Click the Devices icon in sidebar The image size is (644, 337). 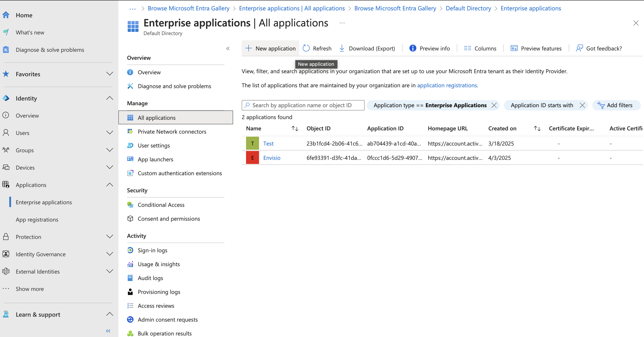[6, 167]
